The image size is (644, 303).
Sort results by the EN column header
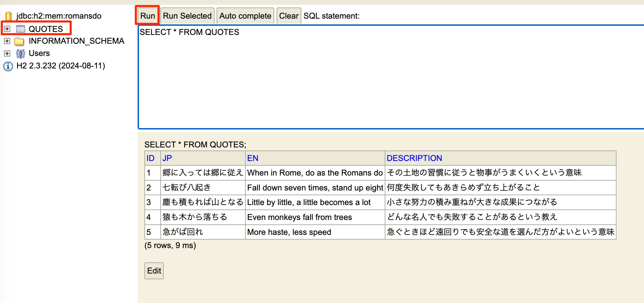click(x=253, y=158)
